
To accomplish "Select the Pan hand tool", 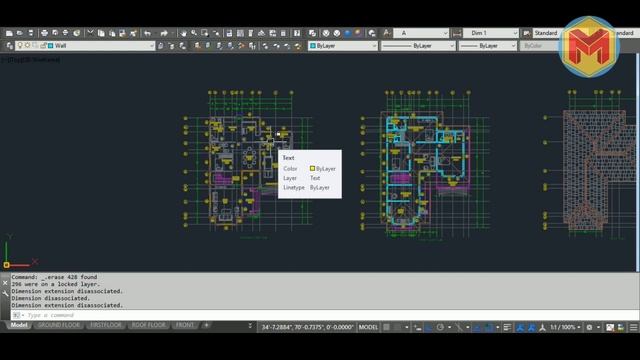I will click(x=184, y=33).
